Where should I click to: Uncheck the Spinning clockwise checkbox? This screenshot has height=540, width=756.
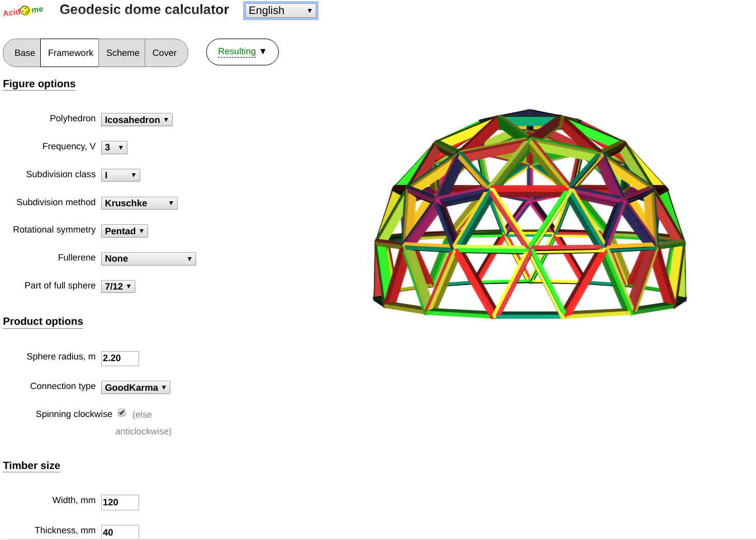click(122, 413)
